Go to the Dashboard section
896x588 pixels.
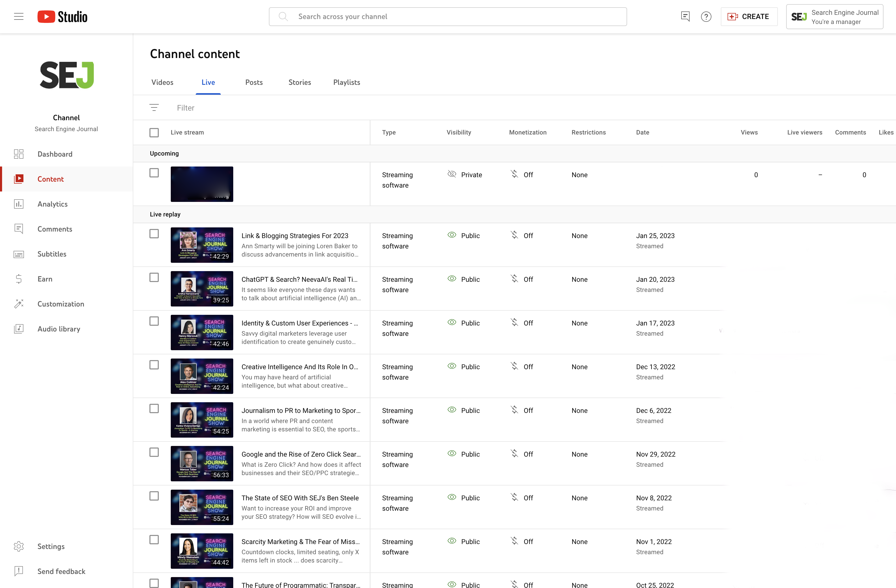[55, 154]
